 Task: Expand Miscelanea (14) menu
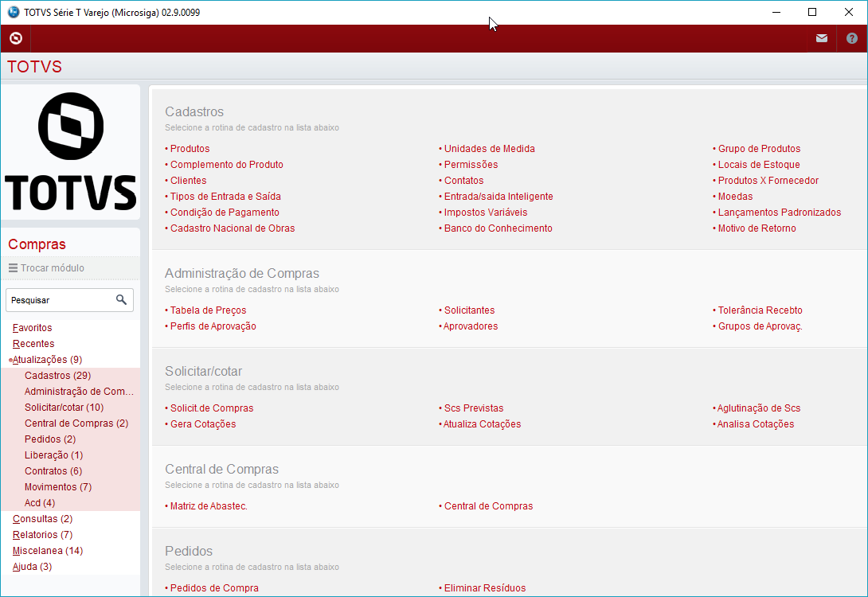tap(48, 551)
